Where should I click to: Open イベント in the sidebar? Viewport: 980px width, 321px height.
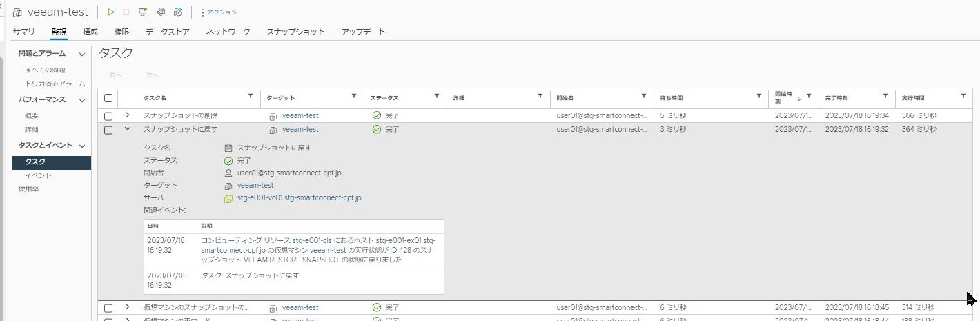click(38, 175)
